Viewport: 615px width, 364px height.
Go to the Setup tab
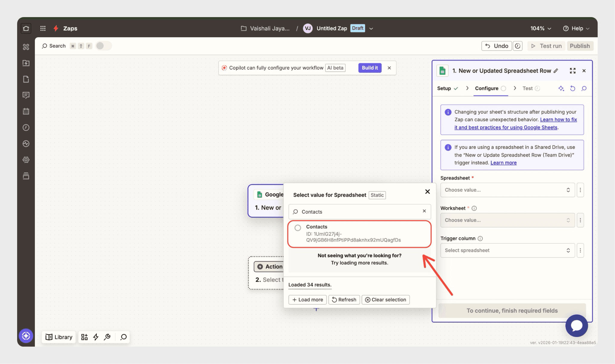(444, 88)
